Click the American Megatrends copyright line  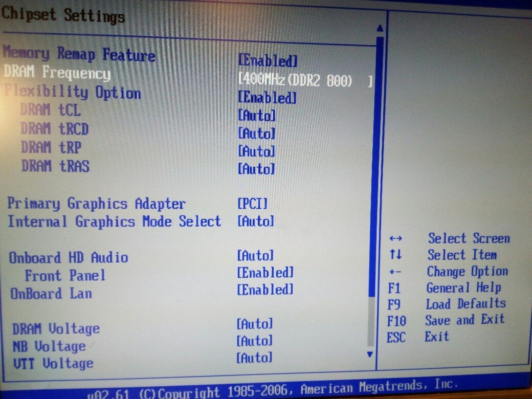(x=273, y=390)
